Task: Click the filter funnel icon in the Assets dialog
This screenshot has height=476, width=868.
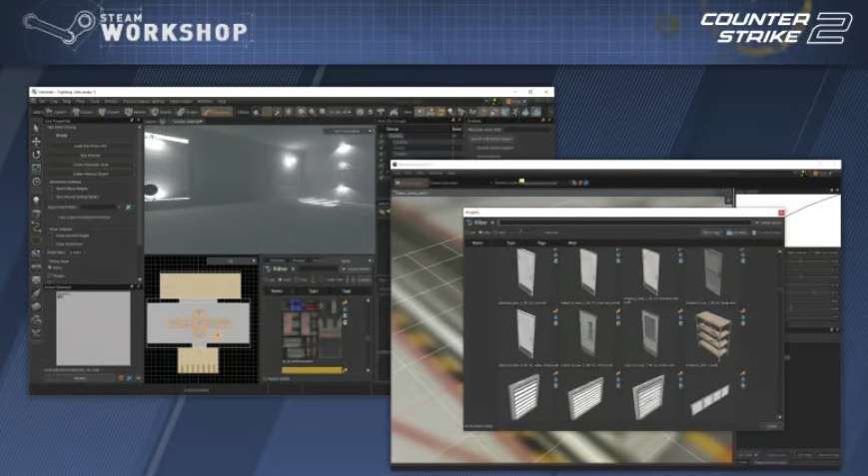Action: pos(468,223)
